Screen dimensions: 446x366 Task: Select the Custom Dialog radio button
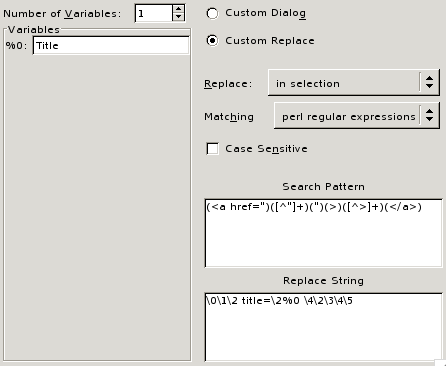[x=212, y=13]
